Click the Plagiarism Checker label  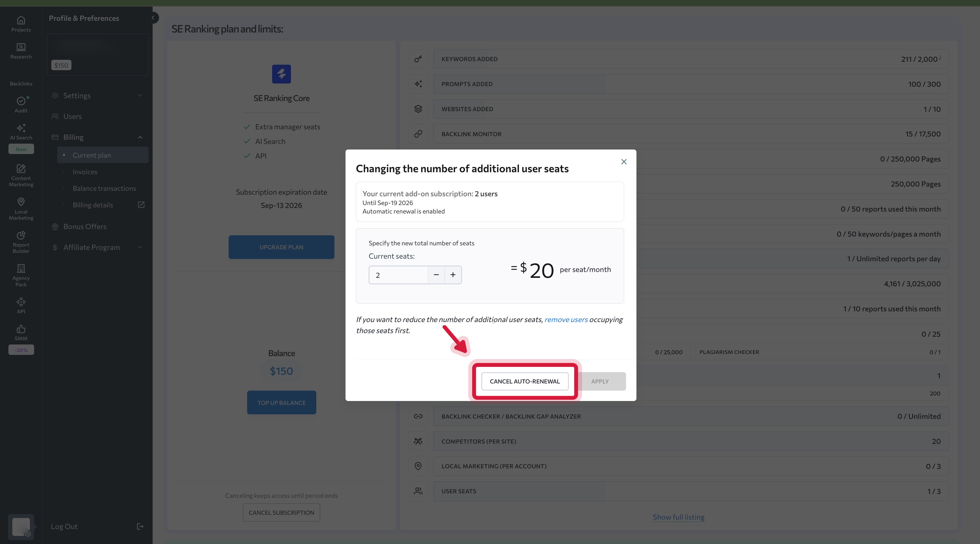[729, 352]
